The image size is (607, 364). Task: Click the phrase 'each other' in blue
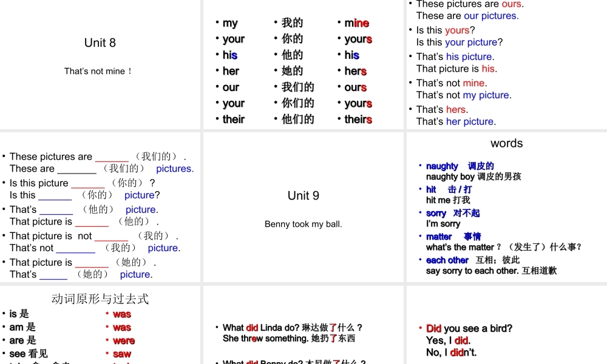[447, 260]
